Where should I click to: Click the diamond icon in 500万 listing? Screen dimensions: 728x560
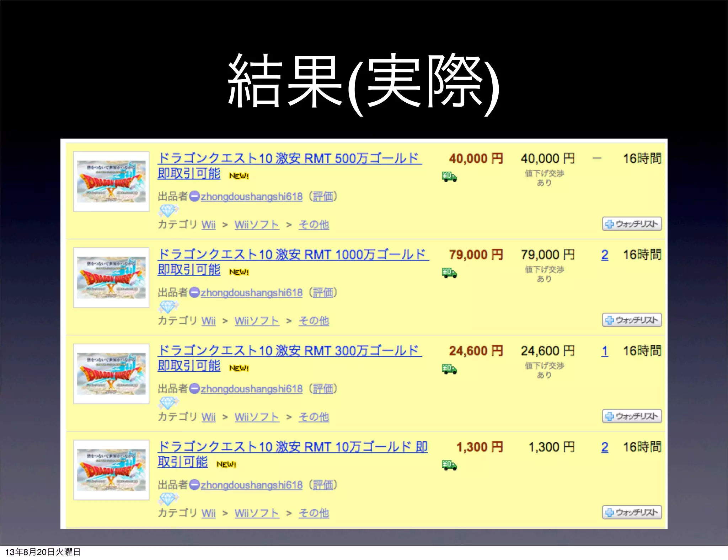click(x=168, y=211)
